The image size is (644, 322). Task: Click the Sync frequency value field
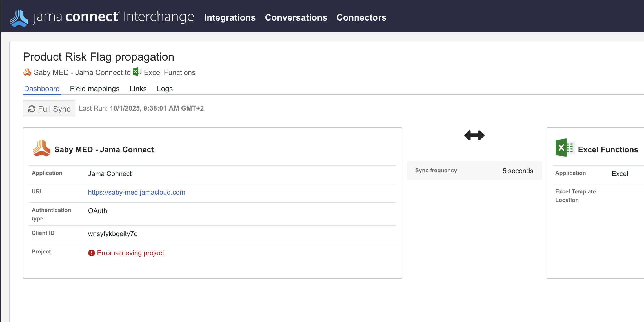click(x=518, y=171)
